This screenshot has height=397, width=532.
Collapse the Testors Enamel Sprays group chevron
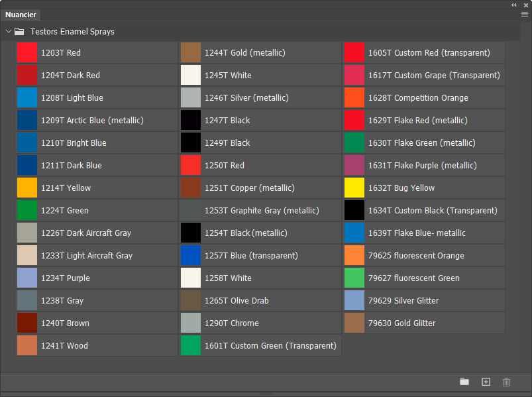9,31
